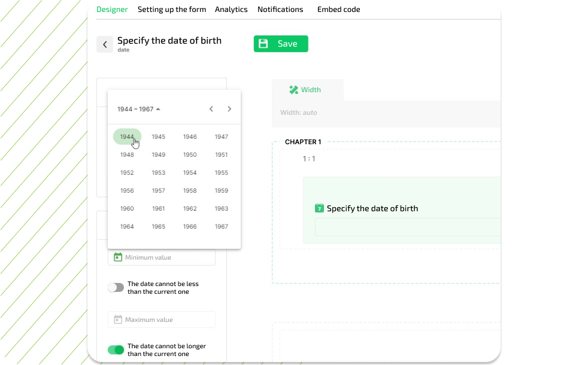Click the ruler icon on the Width tab
588x365 pixels.
click(293, 90)
